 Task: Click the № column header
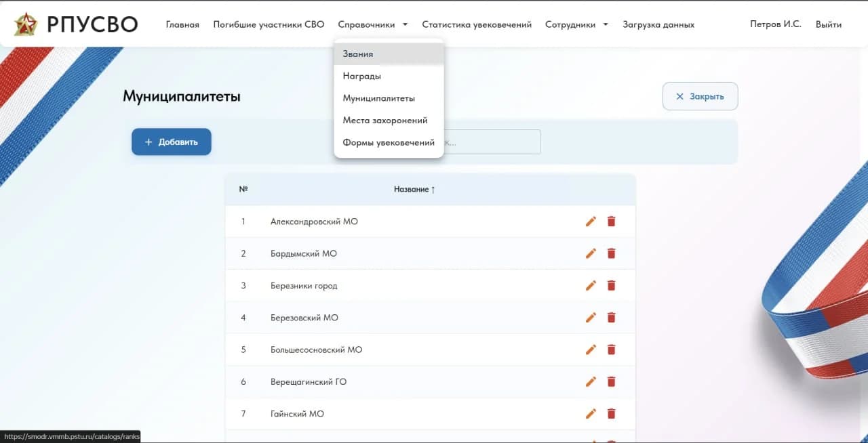coord(243,189)
